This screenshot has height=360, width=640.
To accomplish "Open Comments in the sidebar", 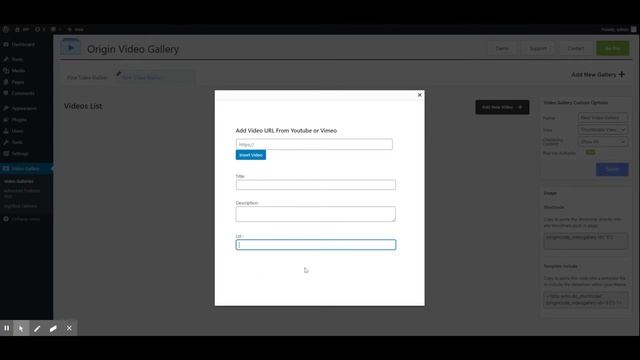I will click(x=23, y=93).
